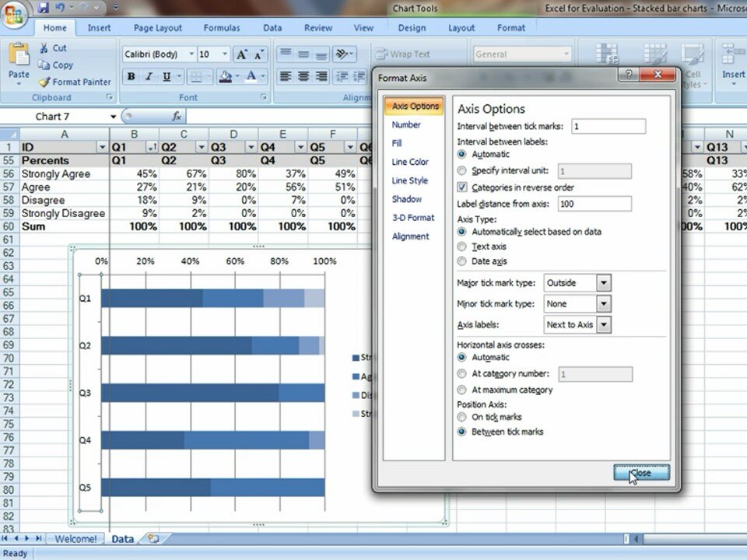Uncheck Categories in reverse order
The width and height of the screenshot is (747, 560).
coord(461,187)
